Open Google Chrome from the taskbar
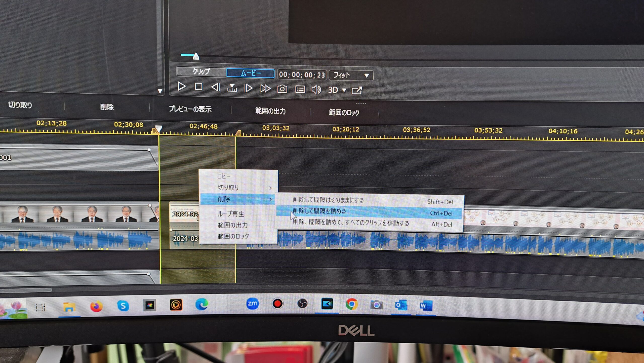 (x=352, y=304)
